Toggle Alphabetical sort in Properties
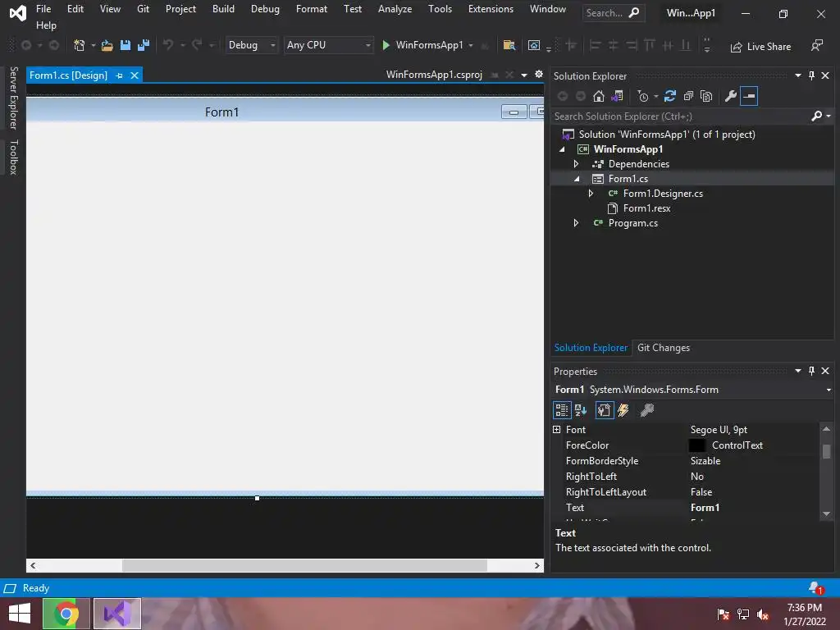 pos(581,410)
